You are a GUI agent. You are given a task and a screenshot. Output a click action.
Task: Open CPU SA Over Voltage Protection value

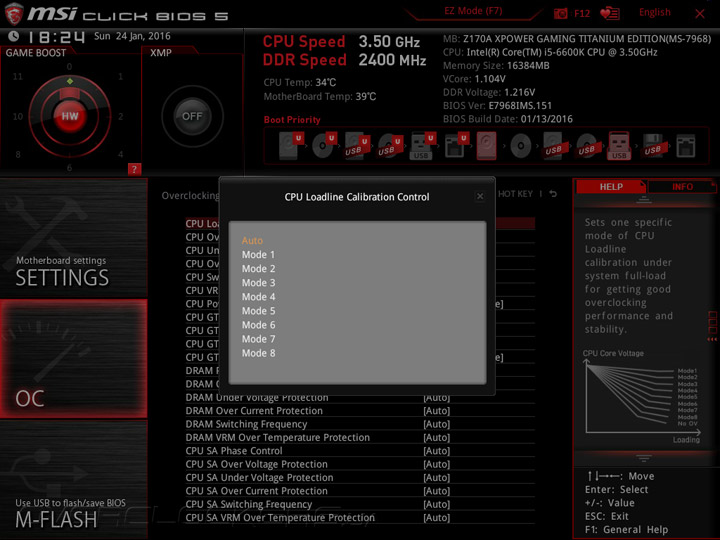click(x=437, y=464)
